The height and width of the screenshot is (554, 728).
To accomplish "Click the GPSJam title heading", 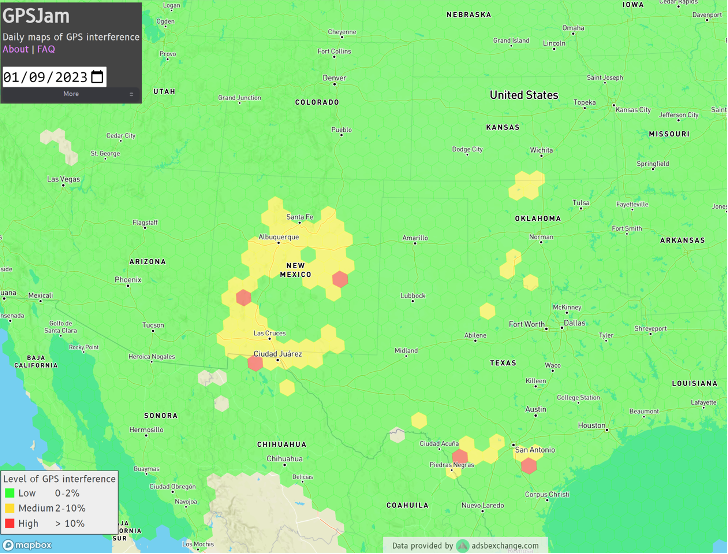I will (36, 16).
